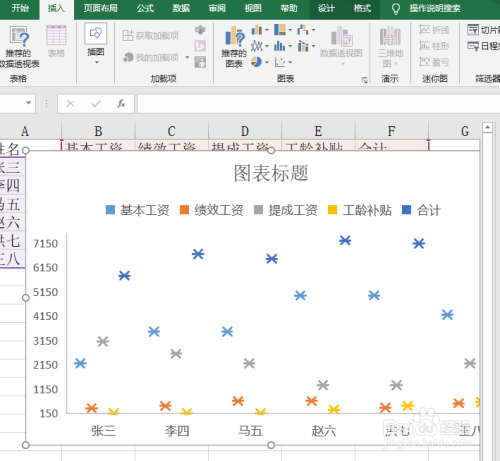Open the chart 格式 tab
The height and width of the screenshot is (461, 500).
362,8
